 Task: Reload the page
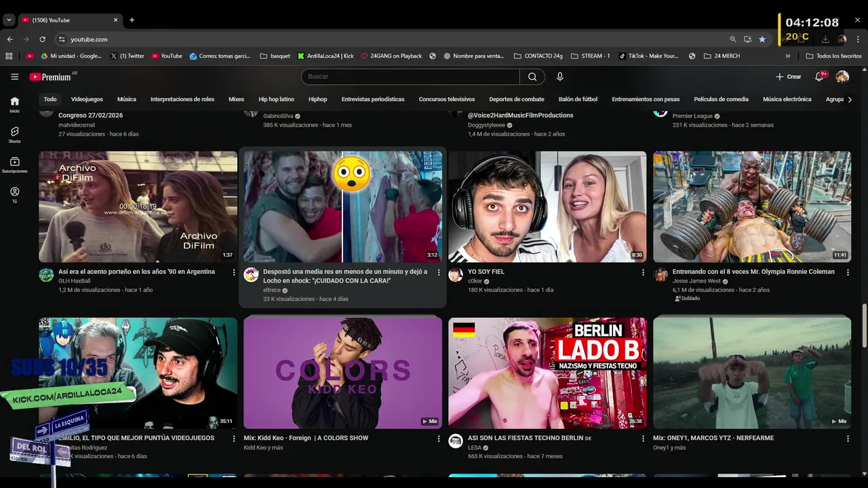pos(42,39)
